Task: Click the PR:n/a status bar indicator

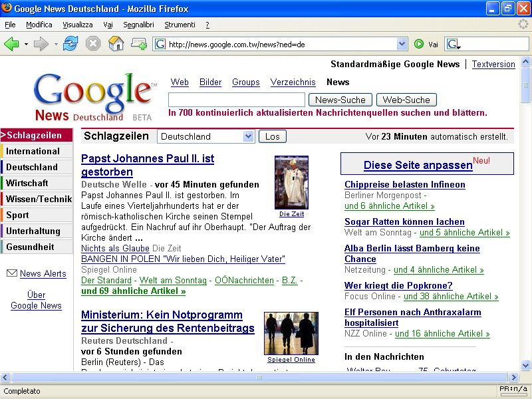Action: click(x=513, y=390)
